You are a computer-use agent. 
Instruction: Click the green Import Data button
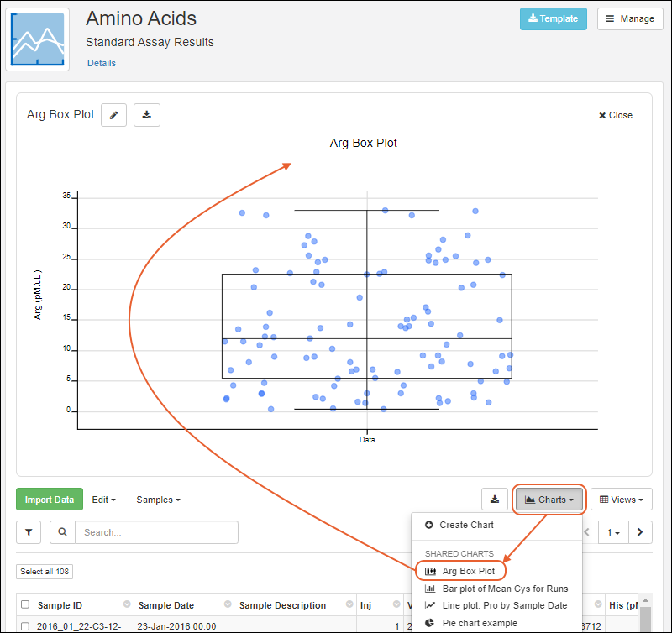50,500
